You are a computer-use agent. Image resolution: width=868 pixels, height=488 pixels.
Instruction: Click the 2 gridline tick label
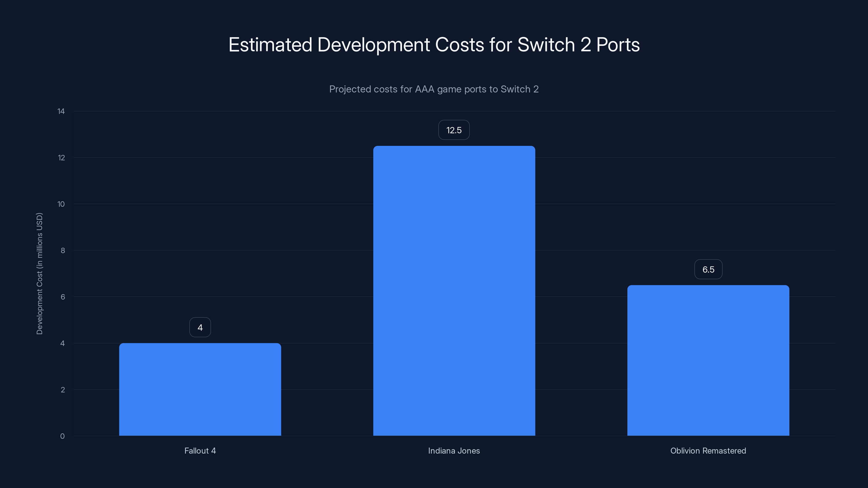tap(63, 390)
